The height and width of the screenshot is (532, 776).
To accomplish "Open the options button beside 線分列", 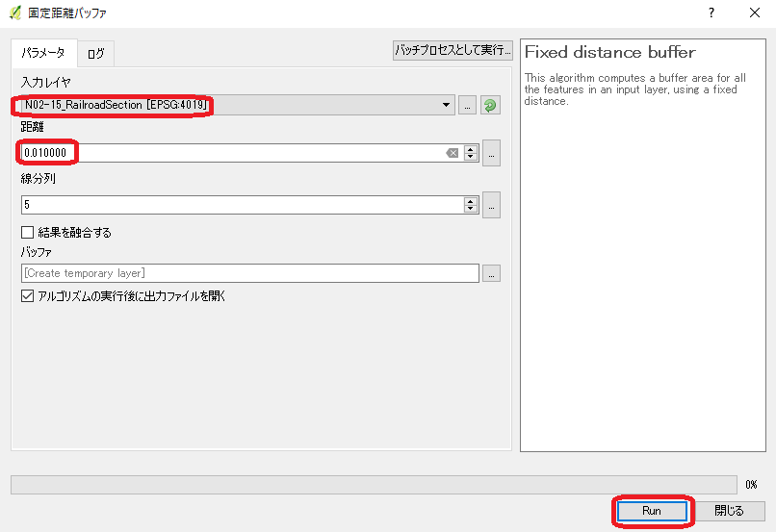I will tap(491, 205).
